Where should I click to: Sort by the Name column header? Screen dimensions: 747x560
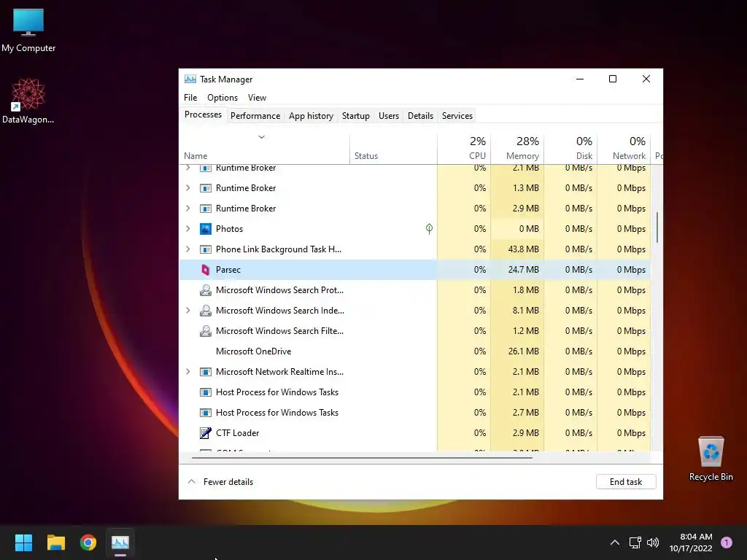pos(264,149)
